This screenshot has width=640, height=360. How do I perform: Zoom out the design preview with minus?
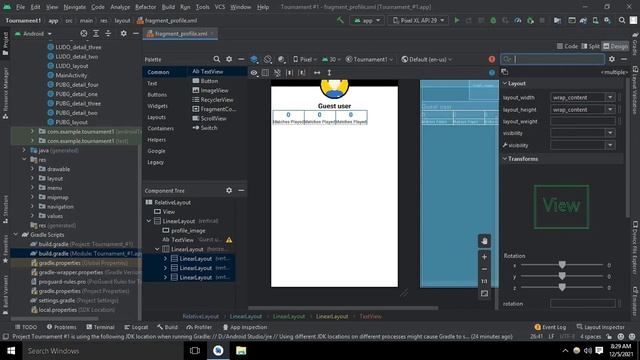click(x=484, y=269)
